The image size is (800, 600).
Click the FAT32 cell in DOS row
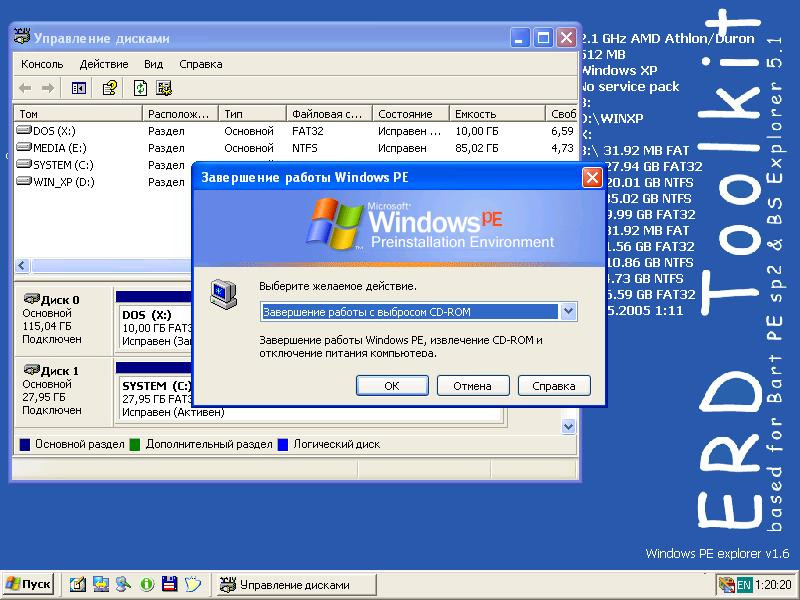(x=308, y=131)
